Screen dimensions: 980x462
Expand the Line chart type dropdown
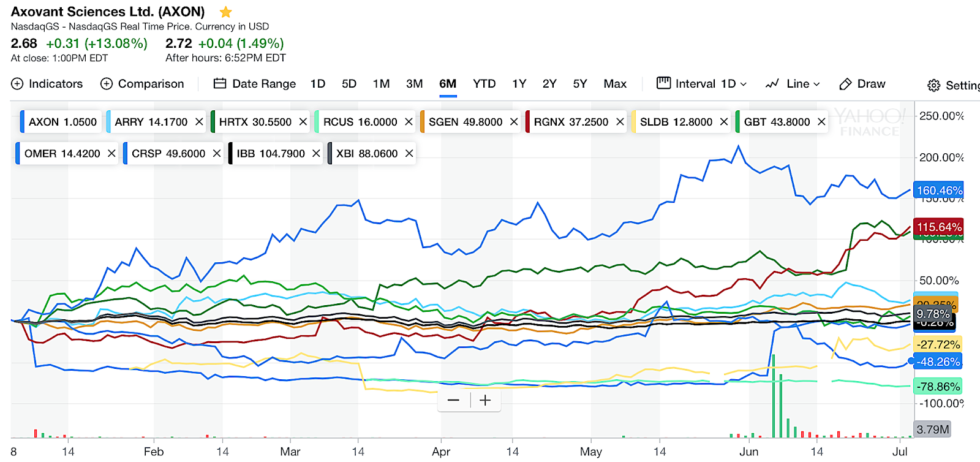793,84
